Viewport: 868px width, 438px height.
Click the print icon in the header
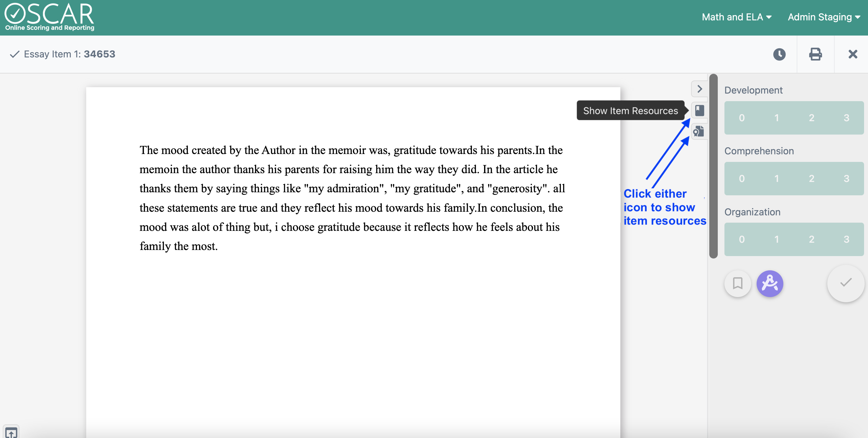[816, 54]
